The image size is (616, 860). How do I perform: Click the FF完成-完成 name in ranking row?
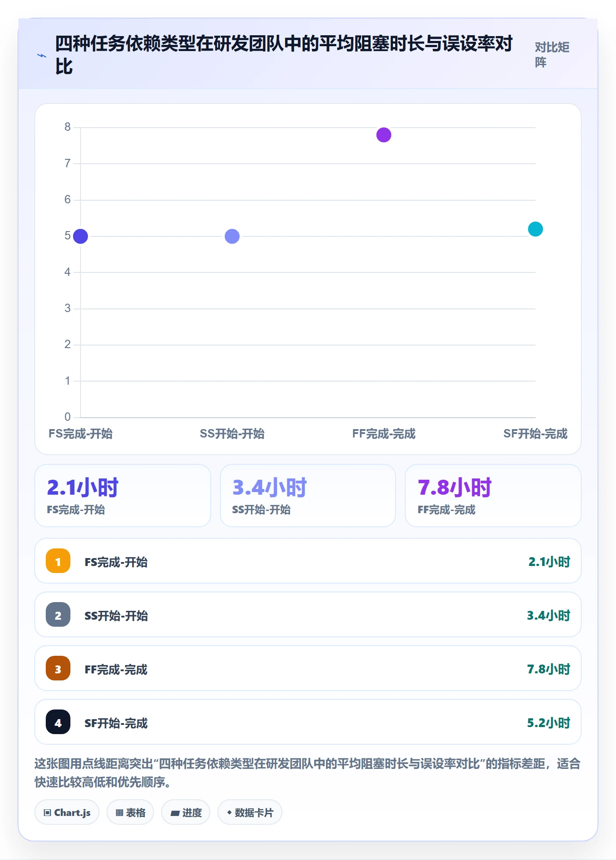[x=116, y=669]
